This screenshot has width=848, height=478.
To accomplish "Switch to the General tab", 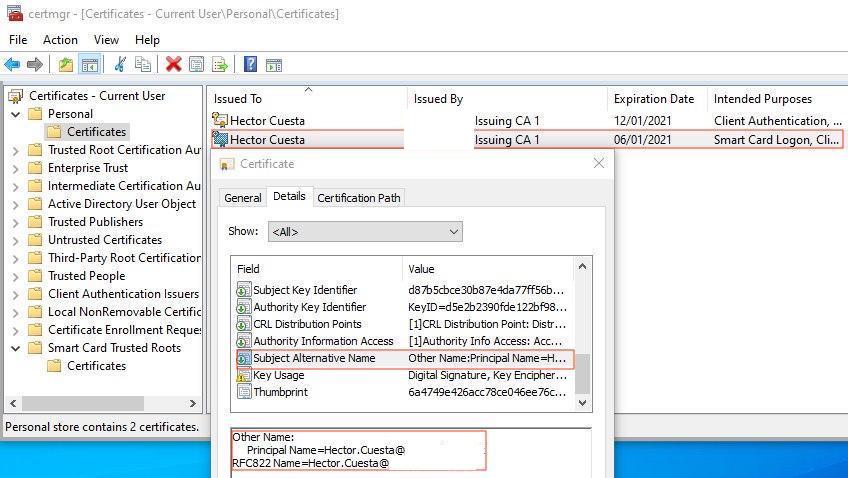I will (242, 198).
